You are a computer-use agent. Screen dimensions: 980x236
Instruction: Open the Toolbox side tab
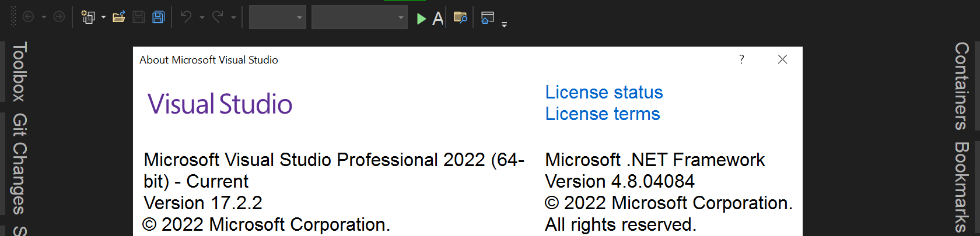[19, 72]
